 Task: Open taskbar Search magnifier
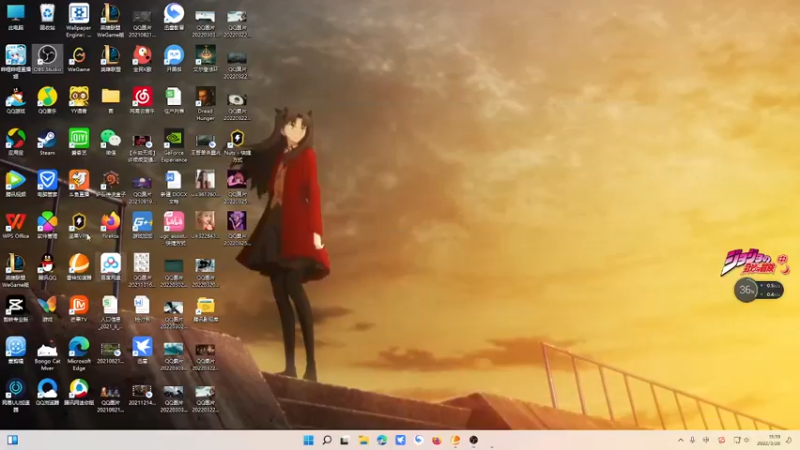pos(327,440)
